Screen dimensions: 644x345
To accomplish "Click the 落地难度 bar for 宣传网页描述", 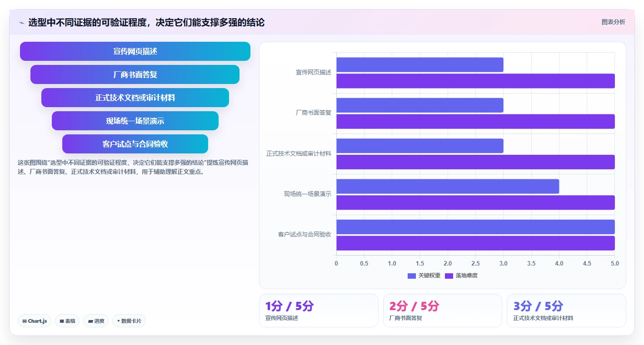I will tap(475, 81).
